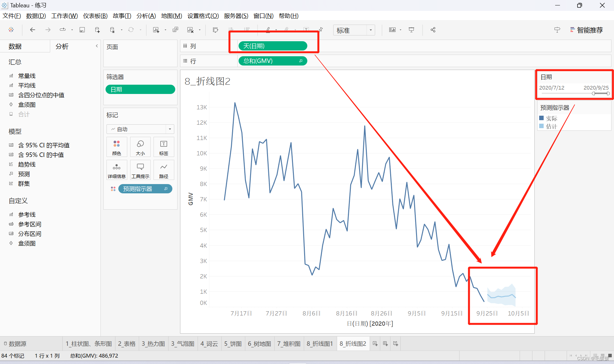The image size is (614, 364).
Task: Click the save workbook icon
Action: point(82,30)
